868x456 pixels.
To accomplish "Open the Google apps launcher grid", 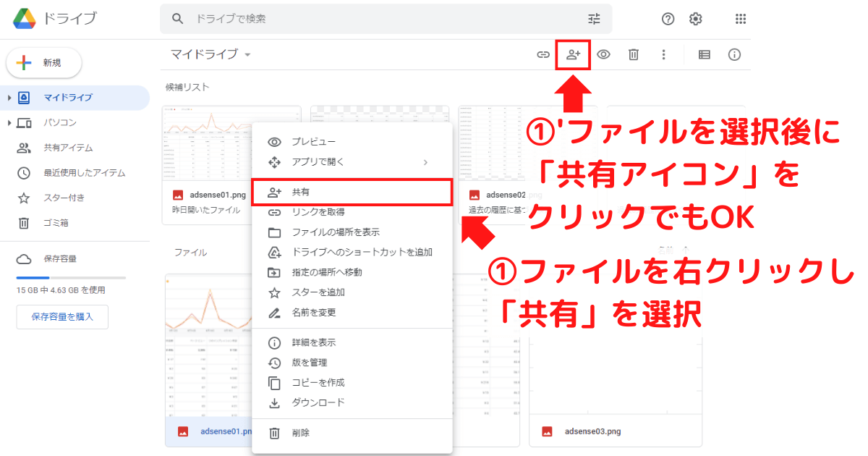I will 740,18.
